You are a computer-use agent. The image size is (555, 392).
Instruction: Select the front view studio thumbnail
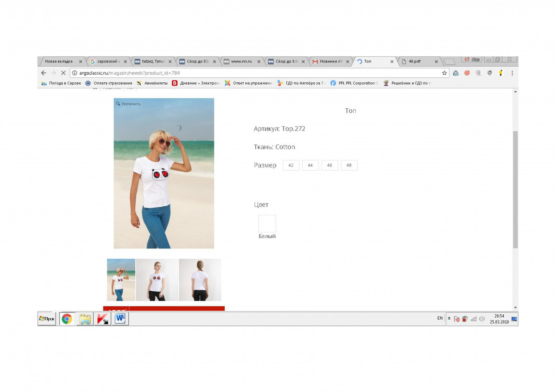pos(157,280)
